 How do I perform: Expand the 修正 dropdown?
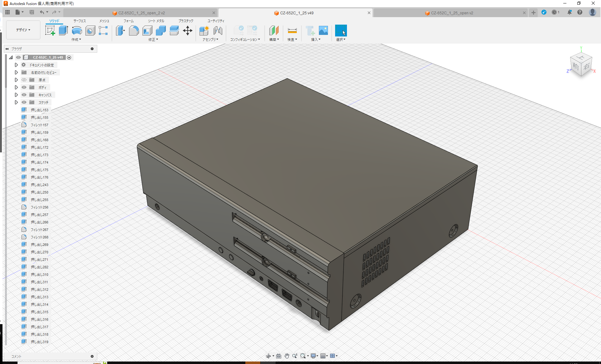pos(153,39)
